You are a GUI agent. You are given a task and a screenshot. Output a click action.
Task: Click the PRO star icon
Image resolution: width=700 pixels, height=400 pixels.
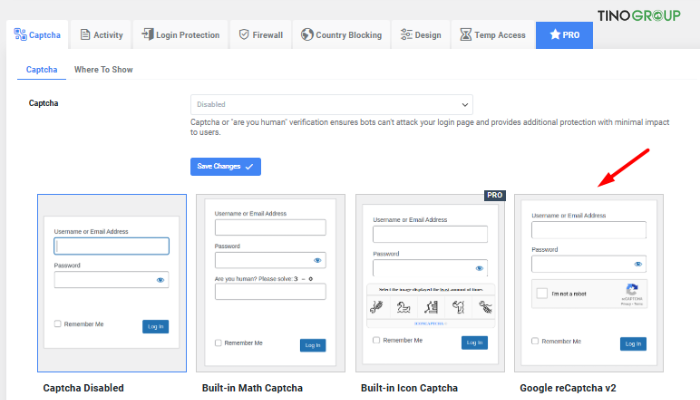(554, 34)
